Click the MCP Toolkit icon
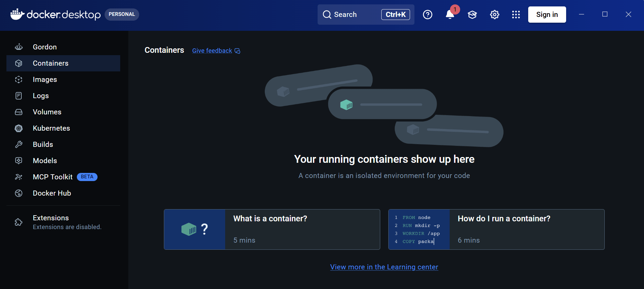This screenshot has height=289, width=644. 19,177
